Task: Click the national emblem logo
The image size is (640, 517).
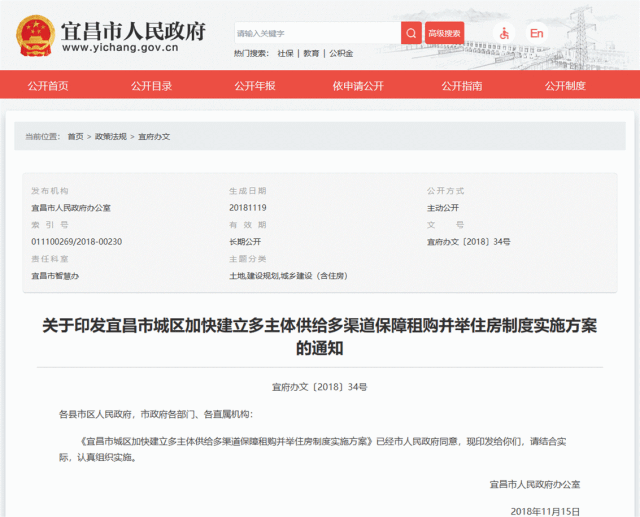Action: (x=36, y=36)
